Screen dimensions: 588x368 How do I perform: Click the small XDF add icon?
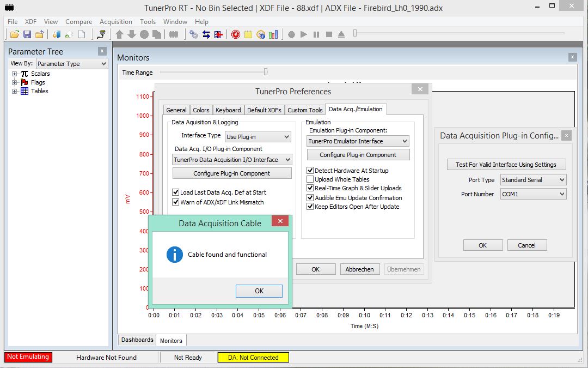pos(69,34)
